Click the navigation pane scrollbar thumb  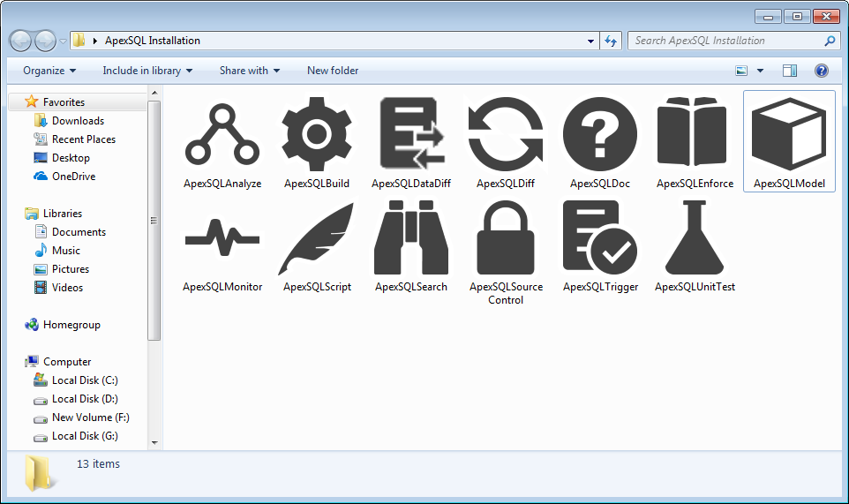pos(154,221)
